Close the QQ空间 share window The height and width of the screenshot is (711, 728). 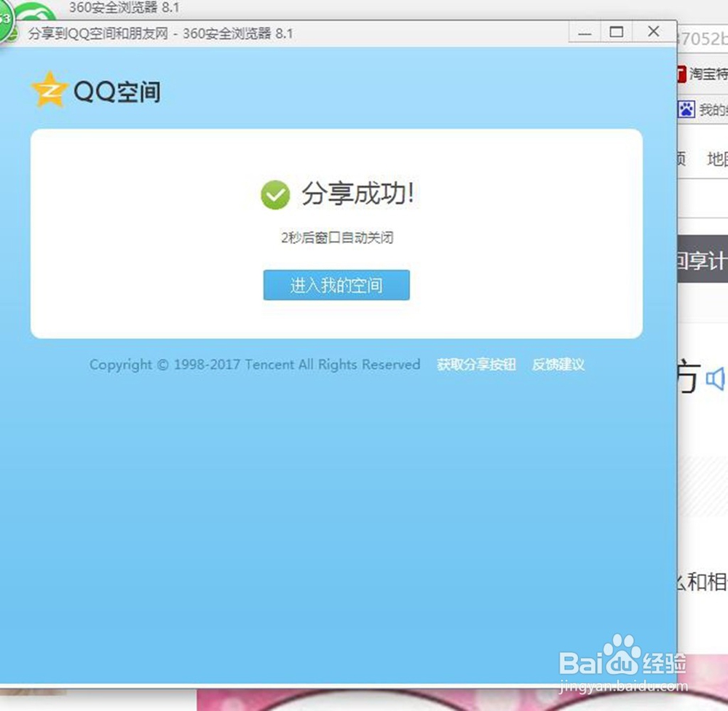tap(654, 31)
